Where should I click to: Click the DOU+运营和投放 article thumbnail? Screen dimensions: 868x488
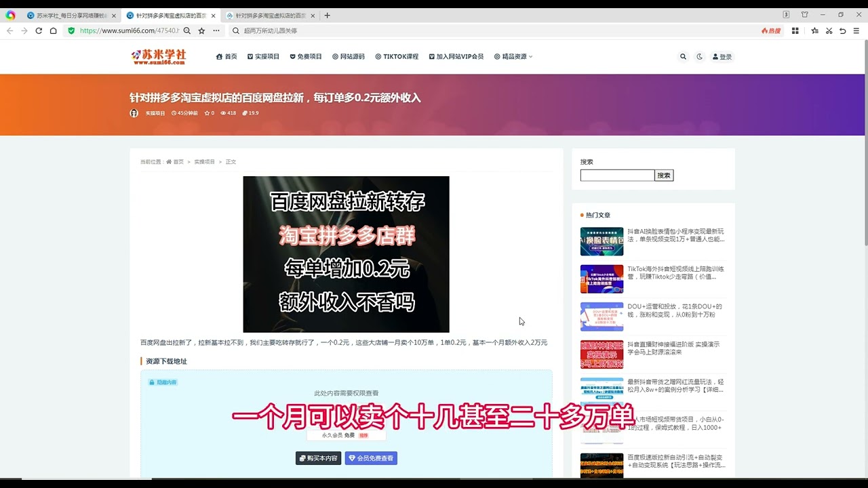point(601,317)
